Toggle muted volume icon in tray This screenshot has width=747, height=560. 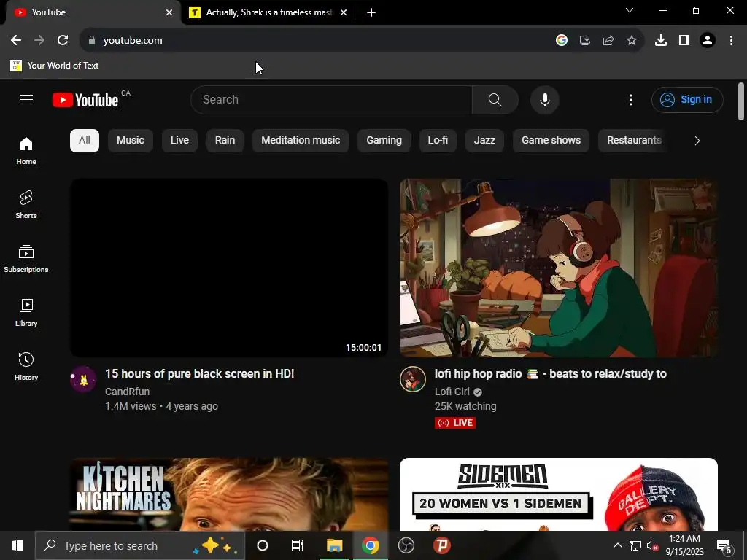click(x=652, y=545)
